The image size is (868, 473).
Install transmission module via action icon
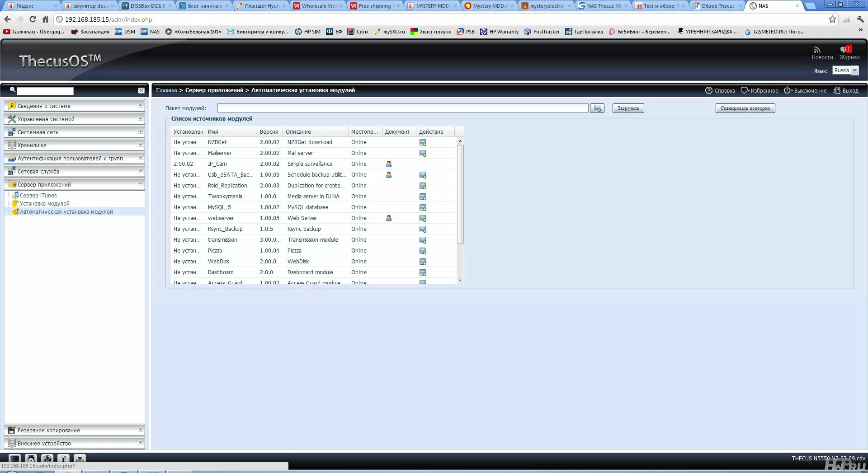423,240
